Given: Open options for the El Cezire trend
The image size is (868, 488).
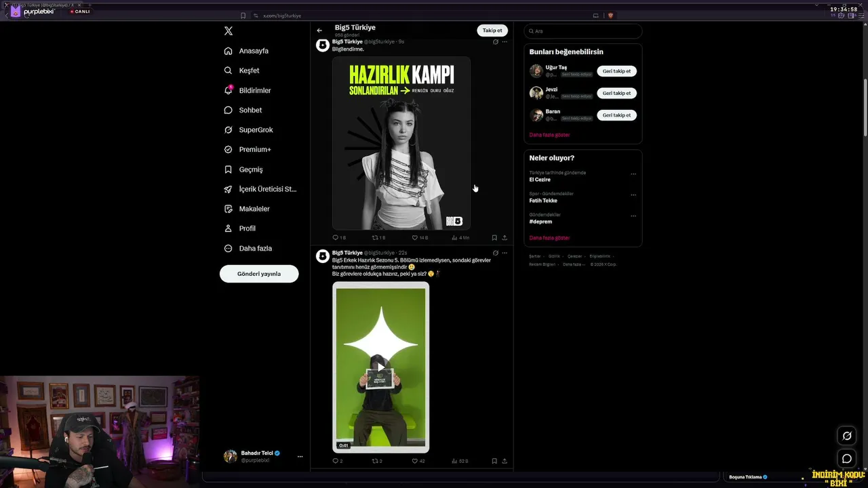Looking at the screenshot, I should (x=633, y=174).
